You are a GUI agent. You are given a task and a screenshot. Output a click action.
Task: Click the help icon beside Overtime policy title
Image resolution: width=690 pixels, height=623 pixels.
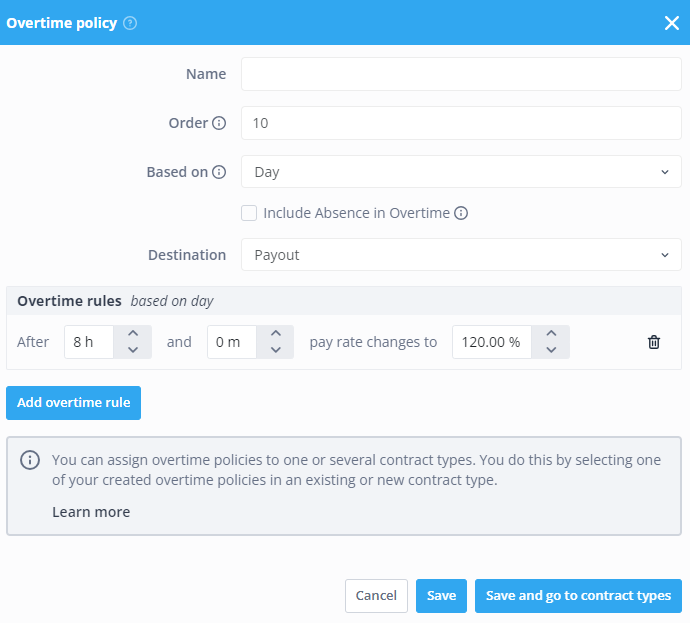[x=130, y=23]
